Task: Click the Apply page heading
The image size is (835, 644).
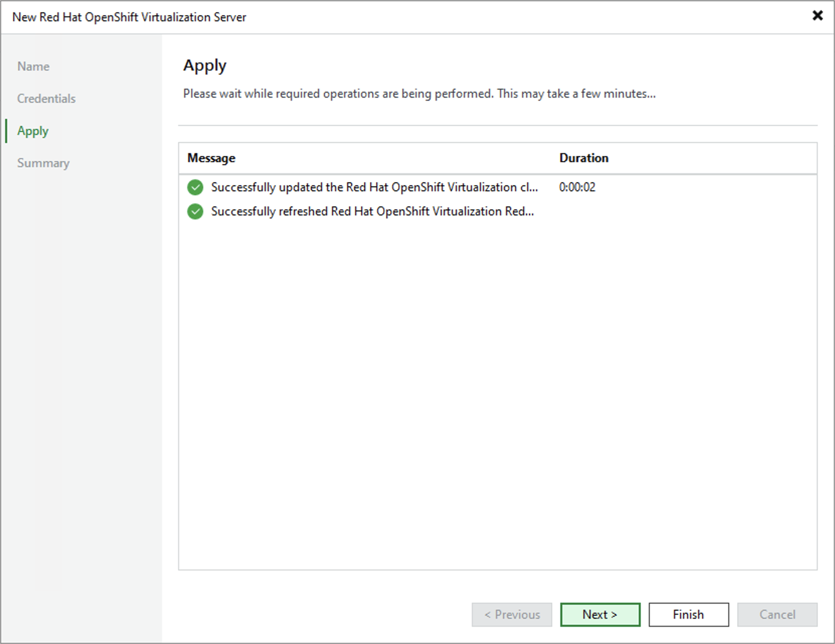Action: pos(205,66)
